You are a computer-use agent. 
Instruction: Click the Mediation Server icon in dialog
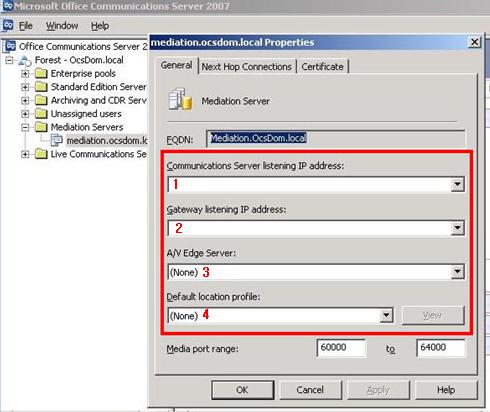tap(180, 99)
